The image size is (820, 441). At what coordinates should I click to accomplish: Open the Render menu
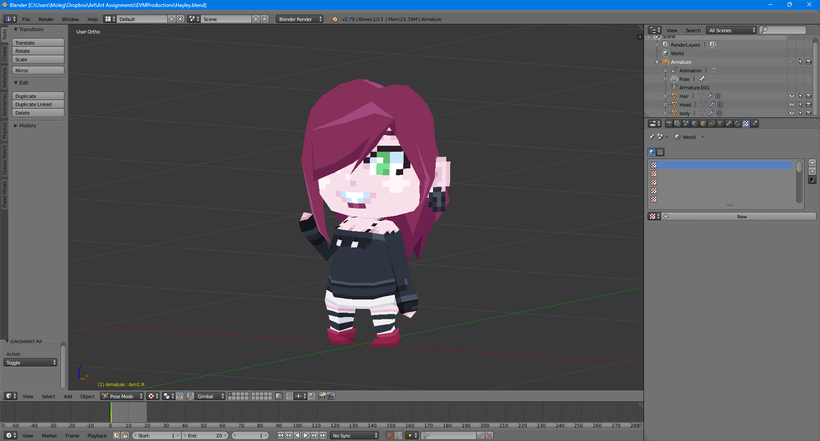coord(46,19)
